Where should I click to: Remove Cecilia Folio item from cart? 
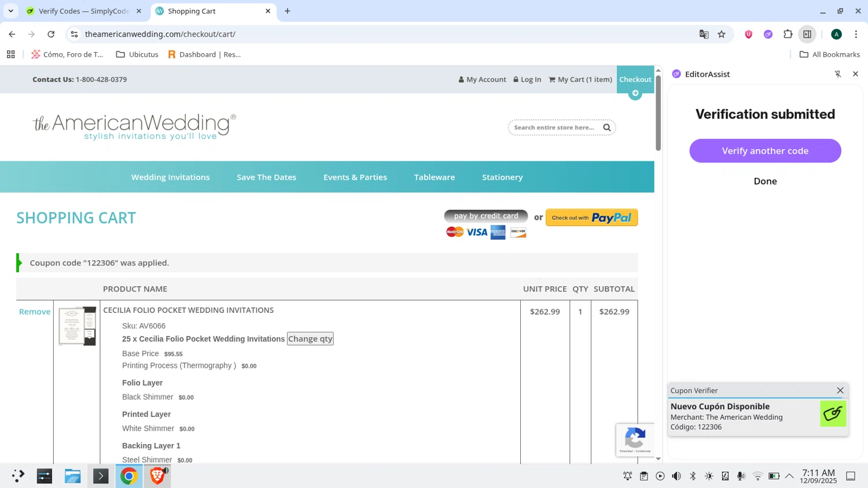click(35, 311)
